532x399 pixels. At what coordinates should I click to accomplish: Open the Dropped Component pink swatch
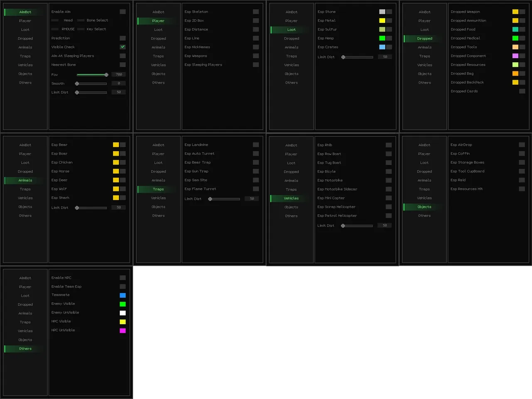515,56
